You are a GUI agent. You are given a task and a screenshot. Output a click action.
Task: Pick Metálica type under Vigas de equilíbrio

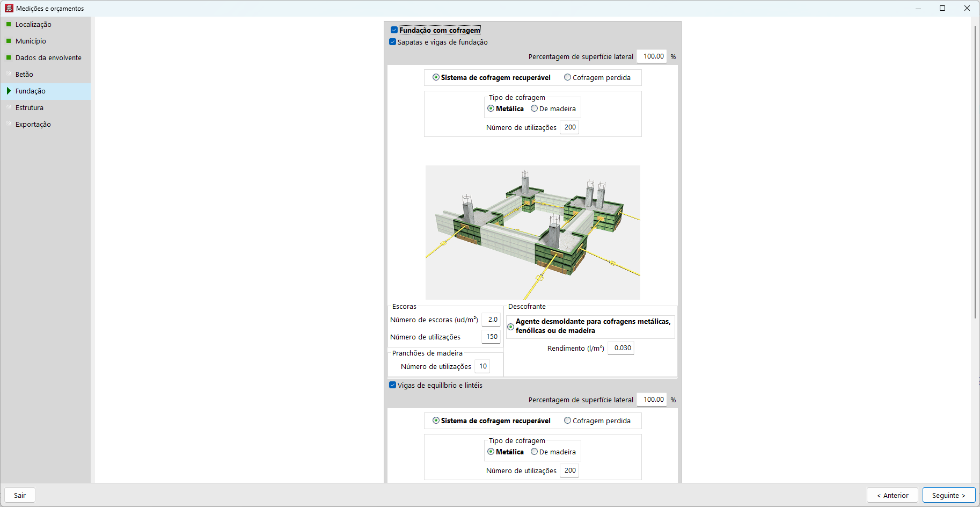pos(491,452)
